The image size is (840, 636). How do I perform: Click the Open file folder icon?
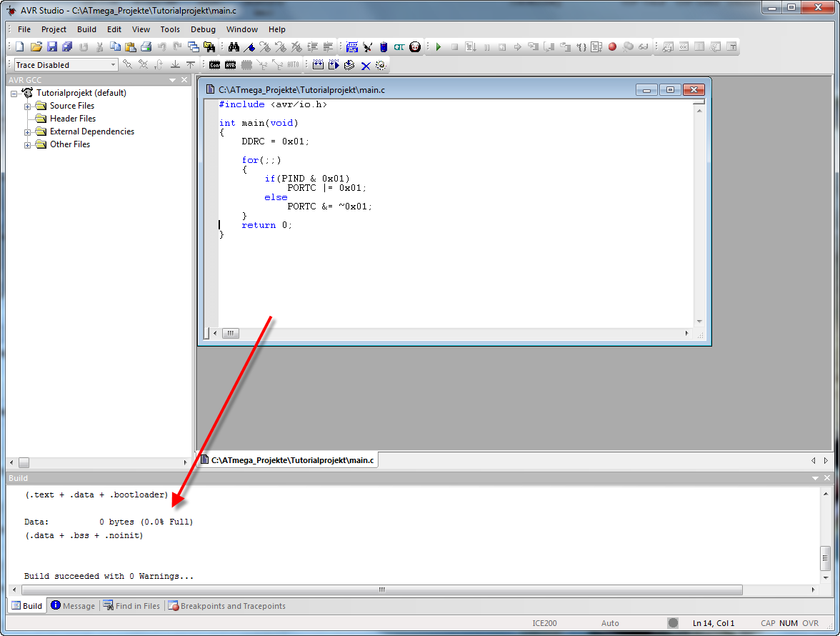[x=36, y=47]
